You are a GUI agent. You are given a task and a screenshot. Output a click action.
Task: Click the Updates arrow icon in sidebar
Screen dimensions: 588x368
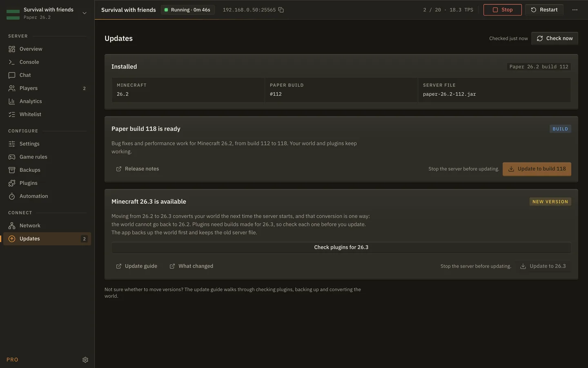coord(12,239)
